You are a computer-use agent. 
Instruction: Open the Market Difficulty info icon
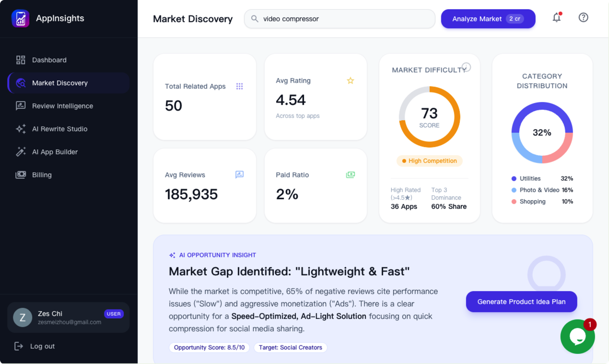[465, 67]
